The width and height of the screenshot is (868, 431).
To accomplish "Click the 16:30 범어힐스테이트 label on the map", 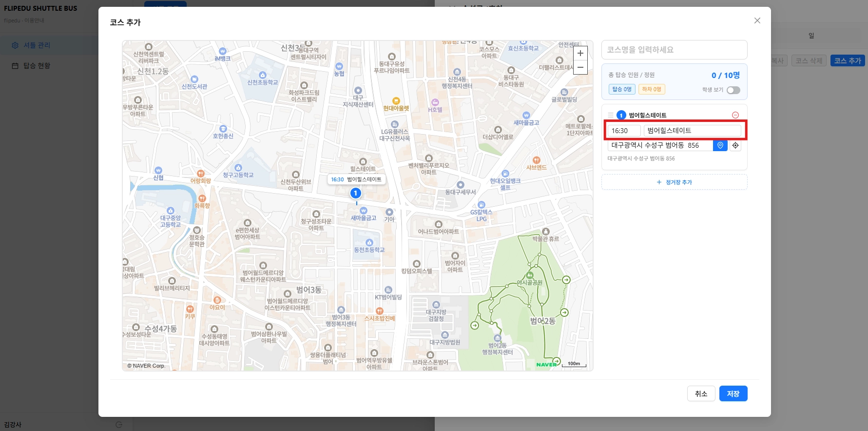I will click(356, 179).
